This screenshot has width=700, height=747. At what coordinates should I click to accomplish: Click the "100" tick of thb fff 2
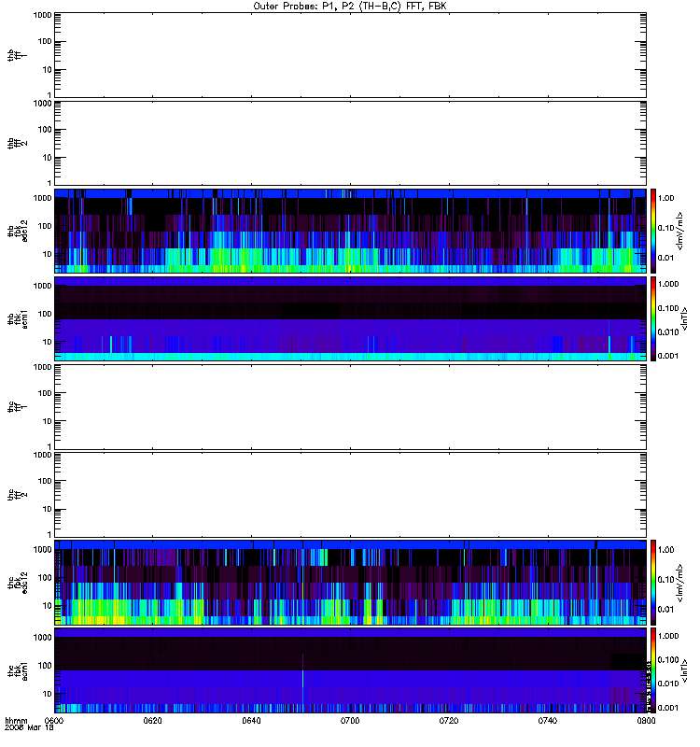(45, 130)
